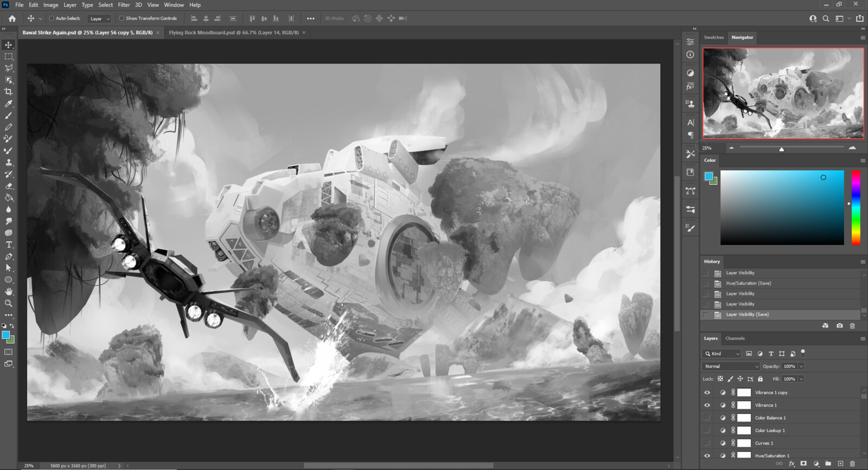The height and width of the screenshot is (470, 868).
Task: Select the Crop tool
Action: [x=9, y=92]
